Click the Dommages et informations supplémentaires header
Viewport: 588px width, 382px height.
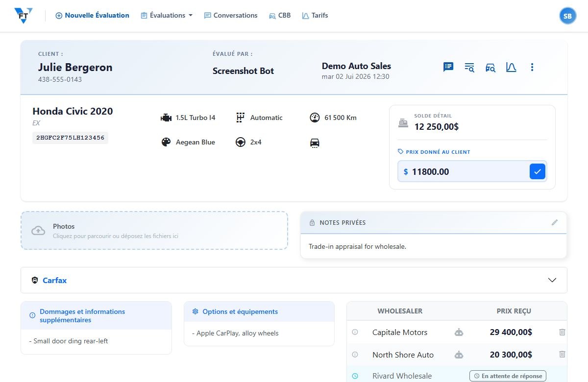pos(96,315)
